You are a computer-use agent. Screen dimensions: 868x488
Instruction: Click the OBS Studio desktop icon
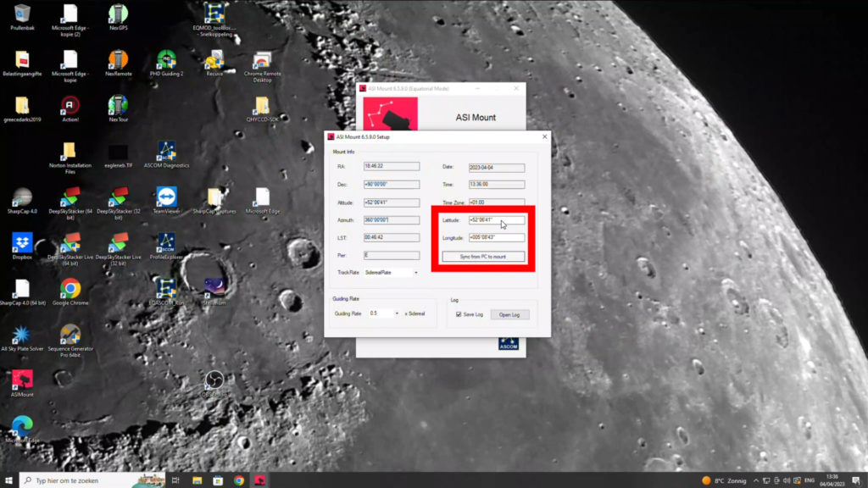click(214, 385)
